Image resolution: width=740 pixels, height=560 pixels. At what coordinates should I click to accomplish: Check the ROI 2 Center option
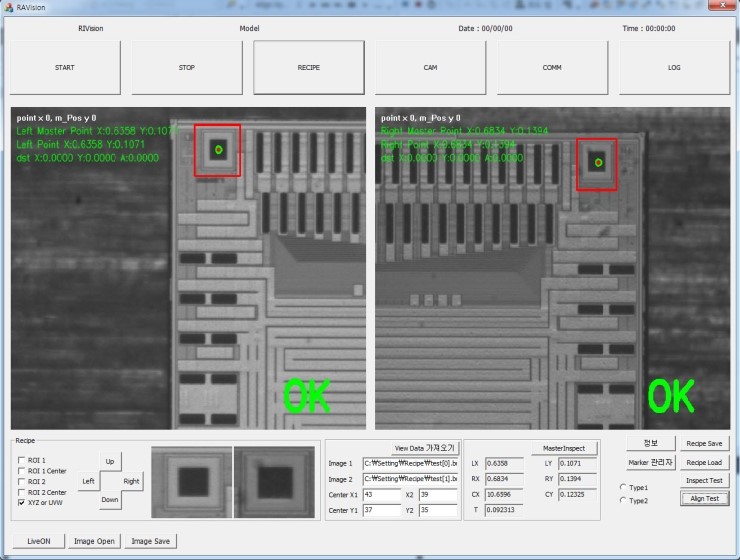[x=22, y=493]
